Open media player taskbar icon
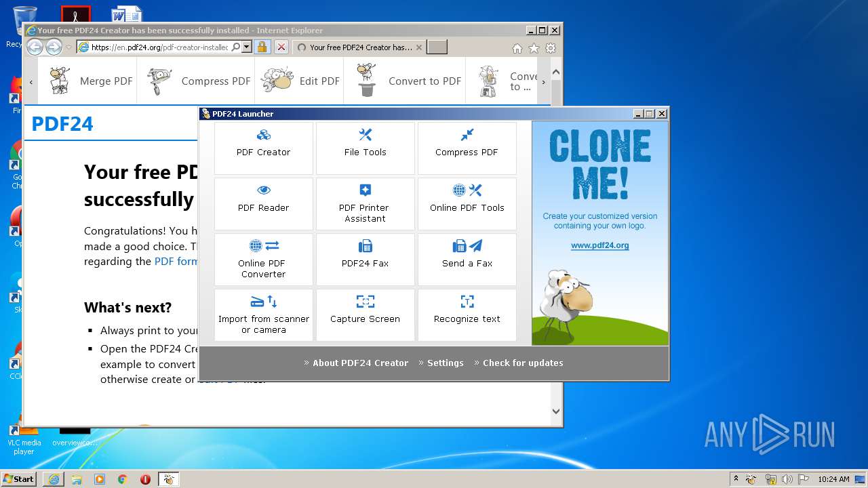Screen dimensions: 868x488 pos(100,479)
